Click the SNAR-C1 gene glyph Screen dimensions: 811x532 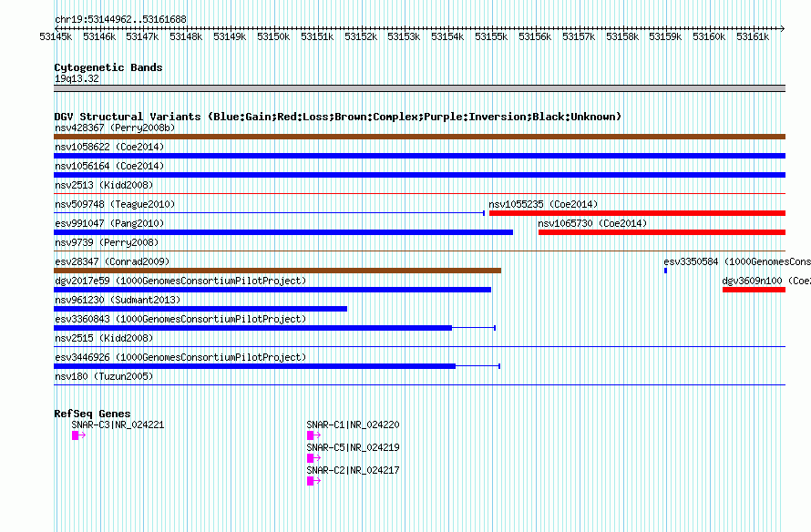[x=314, y=435]
